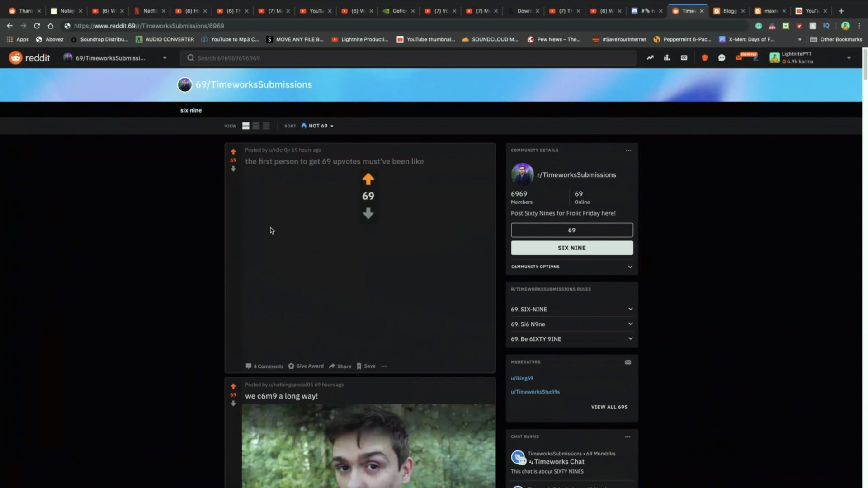868x488 pixels.
Task: Open a new browser tab with the plus
Action: (x=841, y=11)
